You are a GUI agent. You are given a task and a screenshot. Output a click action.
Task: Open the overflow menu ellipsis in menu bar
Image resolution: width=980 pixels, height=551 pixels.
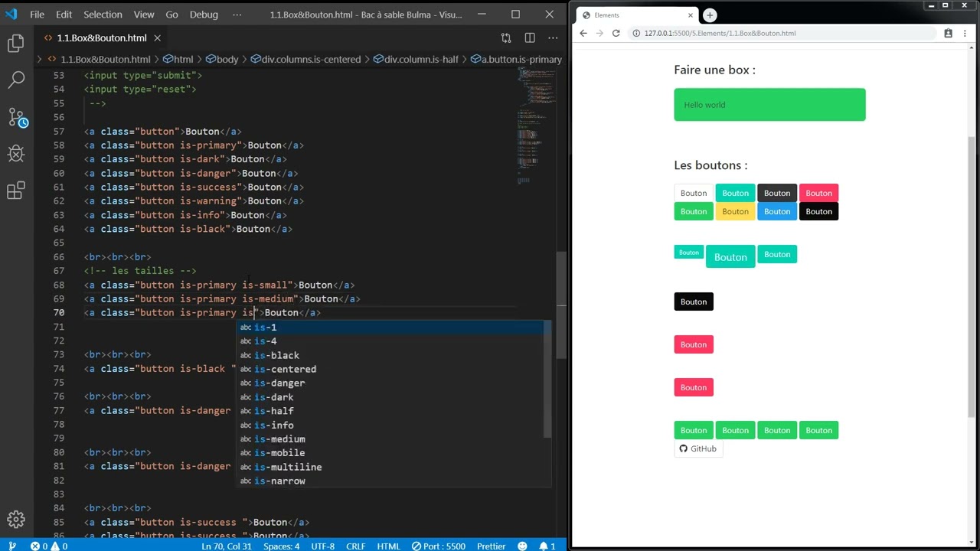(x=237, y=15)
